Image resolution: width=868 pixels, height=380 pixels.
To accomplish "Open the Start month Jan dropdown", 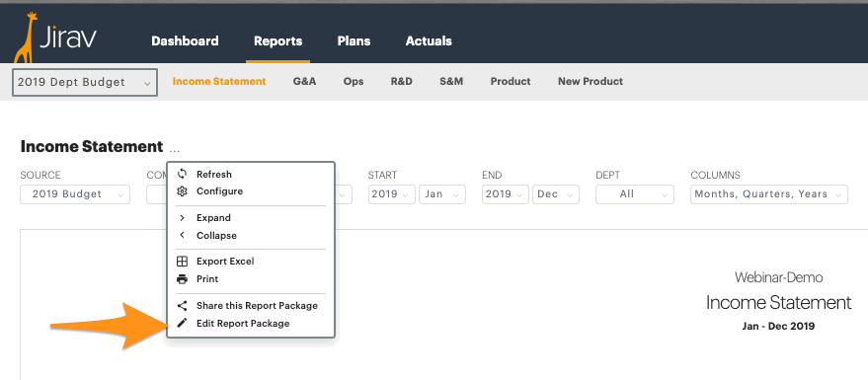I will click(442, 194).
